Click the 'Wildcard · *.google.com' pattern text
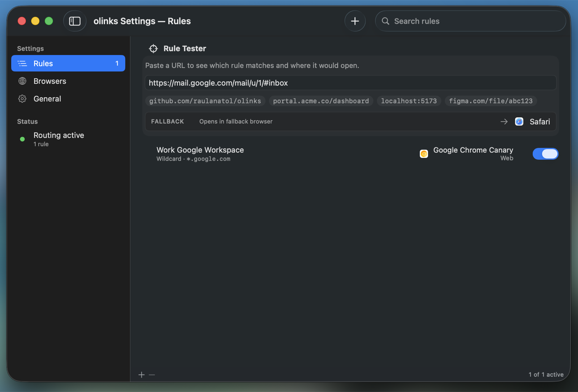The image size is (578, 392). click(x=193, y=159)
